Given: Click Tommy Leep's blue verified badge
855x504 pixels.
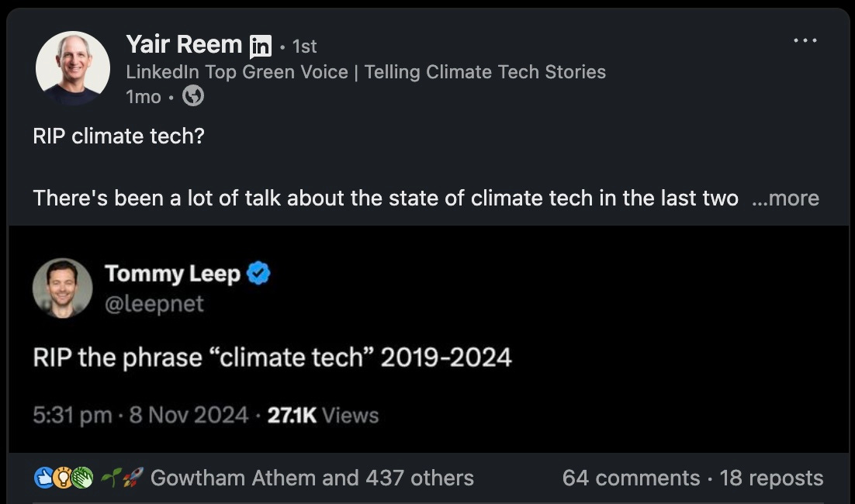Looking at the screenshot, I should pos(258,274).
